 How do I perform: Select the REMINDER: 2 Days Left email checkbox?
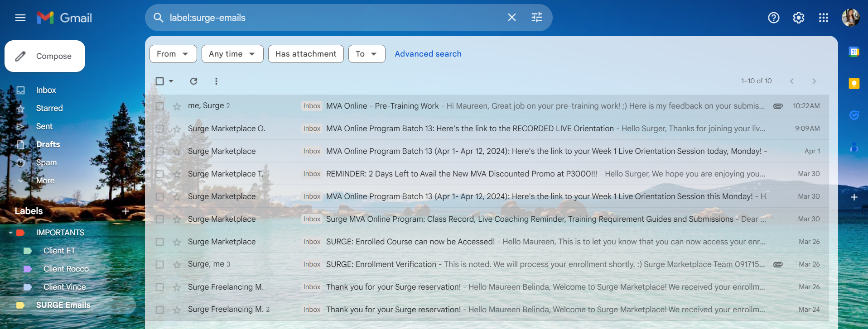[x=159, y=174]
